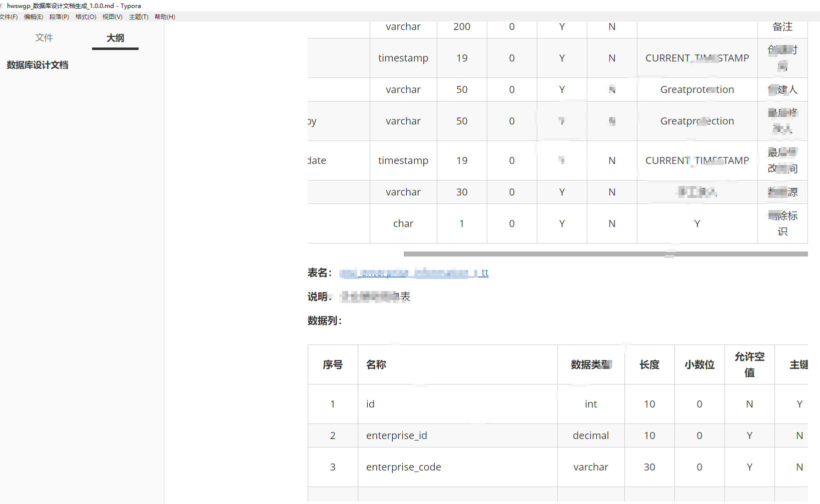Click the table's horizontal scrollbar
Viewport: 820px width, 504px height.
pos(605,254)
